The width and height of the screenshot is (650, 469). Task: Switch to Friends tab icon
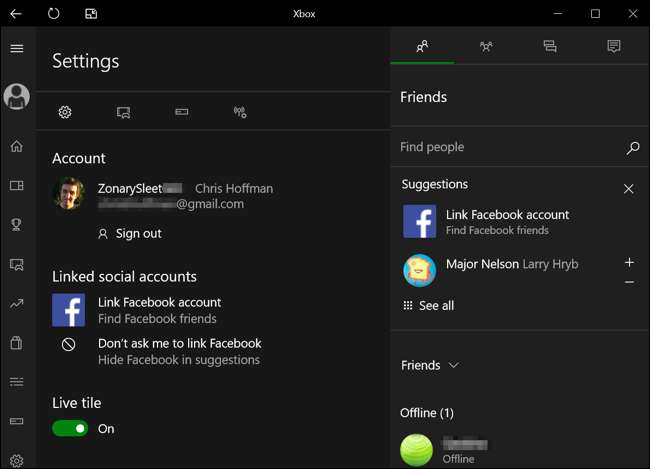click(x=422, y=46)
